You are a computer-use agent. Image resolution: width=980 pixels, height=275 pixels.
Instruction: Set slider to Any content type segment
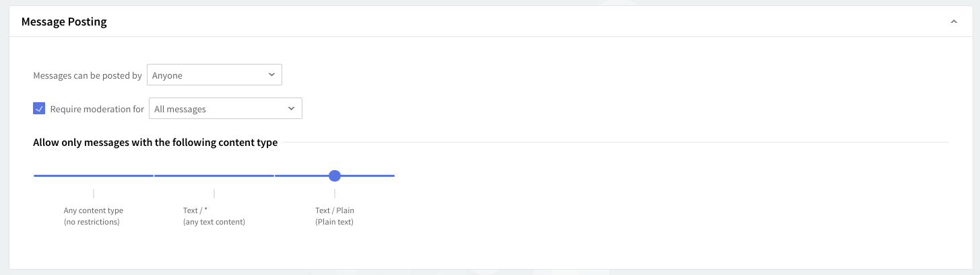[x=94, y=176]
